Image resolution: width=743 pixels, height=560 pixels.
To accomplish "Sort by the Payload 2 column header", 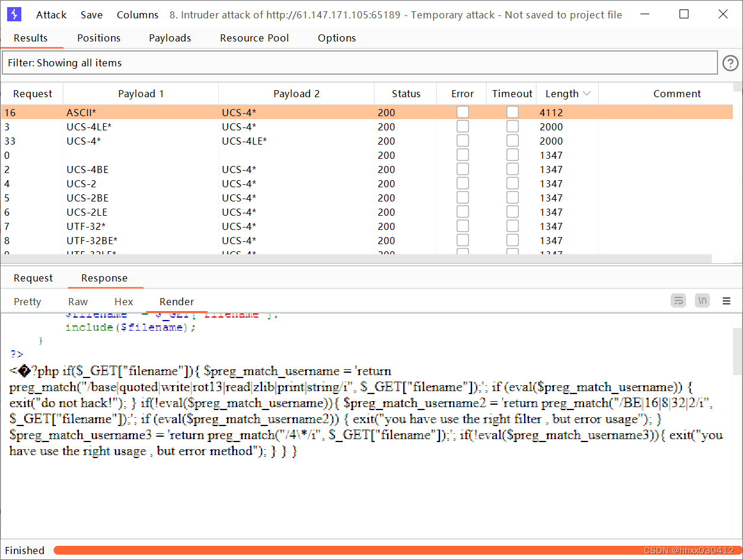I will click(x=296, y=94).
